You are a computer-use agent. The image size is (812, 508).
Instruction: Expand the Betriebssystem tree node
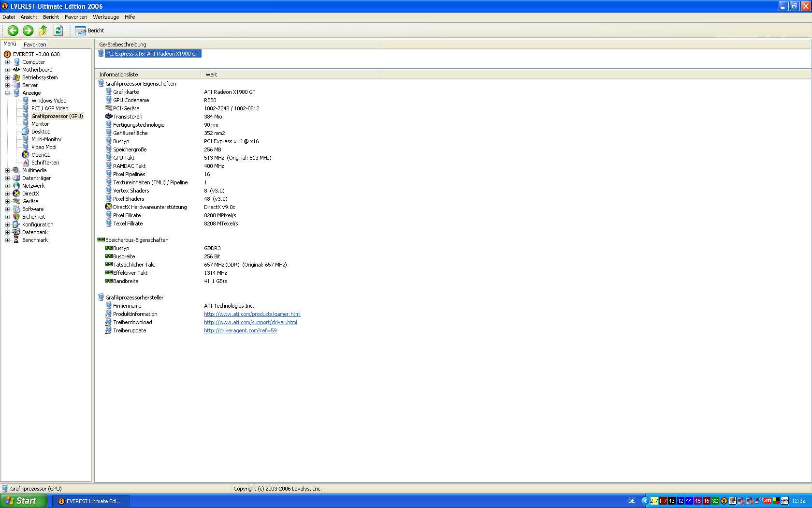click(x=7, y=77)
